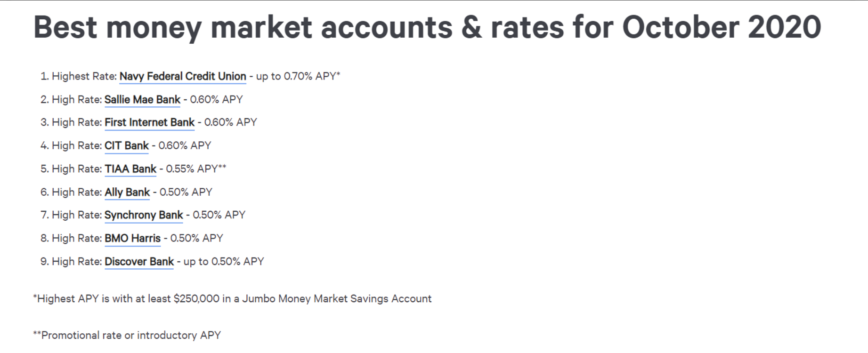The height and width of the screenshot is (353, 868).
Task: Visit the CIT Bank link
Action: 127,146
